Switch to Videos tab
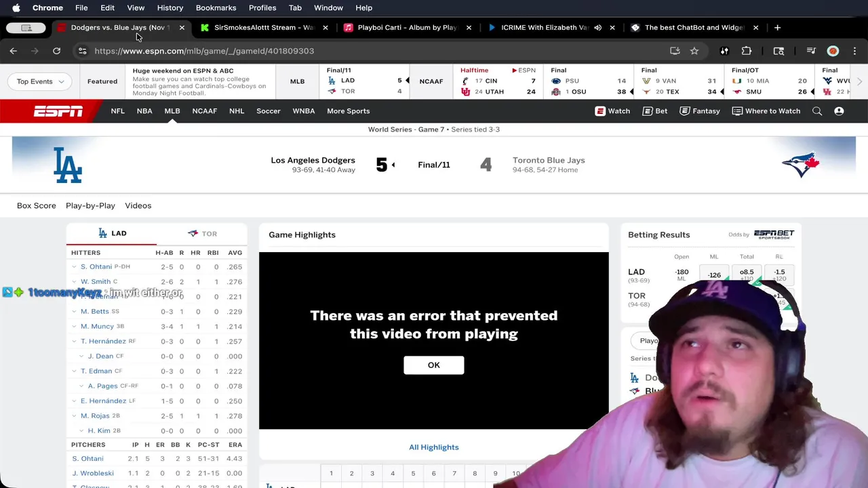 point(138,205)
